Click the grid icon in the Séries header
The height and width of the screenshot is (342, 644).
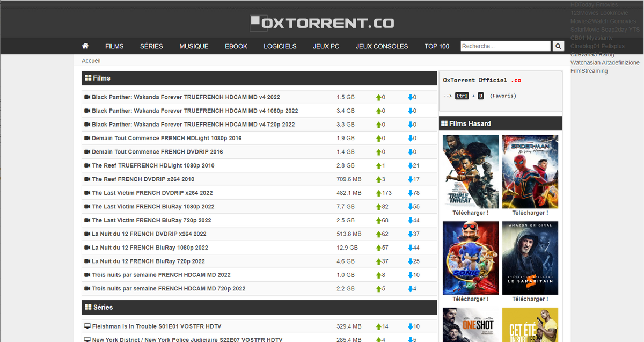[x=88, y=307]
